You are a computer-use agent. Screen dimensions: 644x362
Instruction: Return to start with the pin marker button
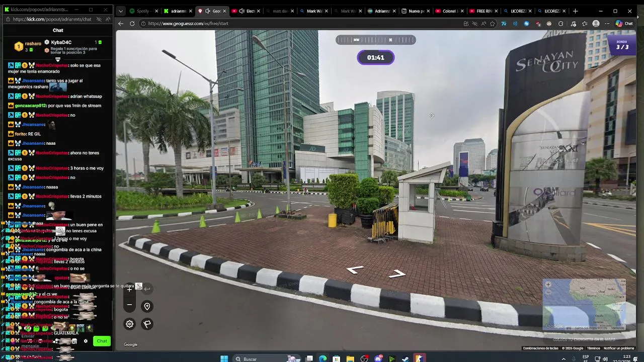pos(147,306)
